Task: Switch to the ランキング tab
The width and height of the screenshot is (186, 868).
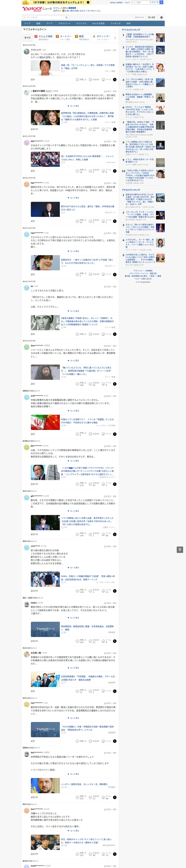Action: [x=115, y=24]
